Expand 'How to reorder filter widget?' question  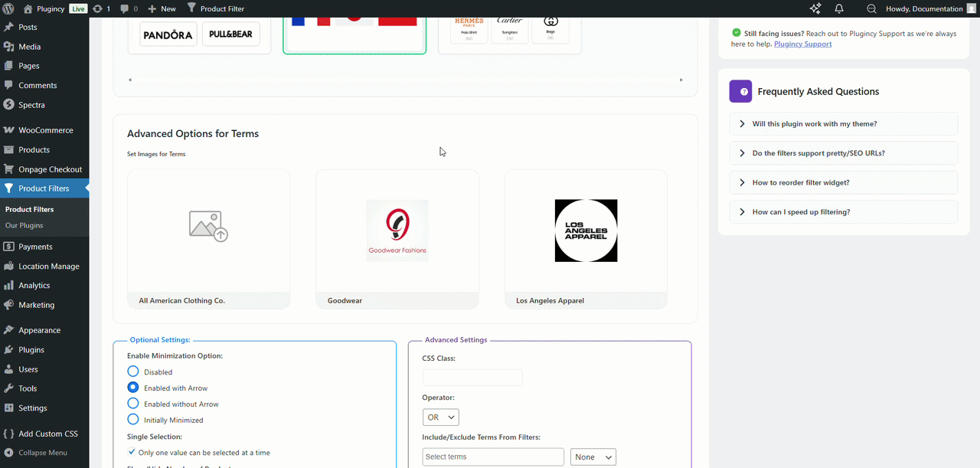tap(844, 182)
